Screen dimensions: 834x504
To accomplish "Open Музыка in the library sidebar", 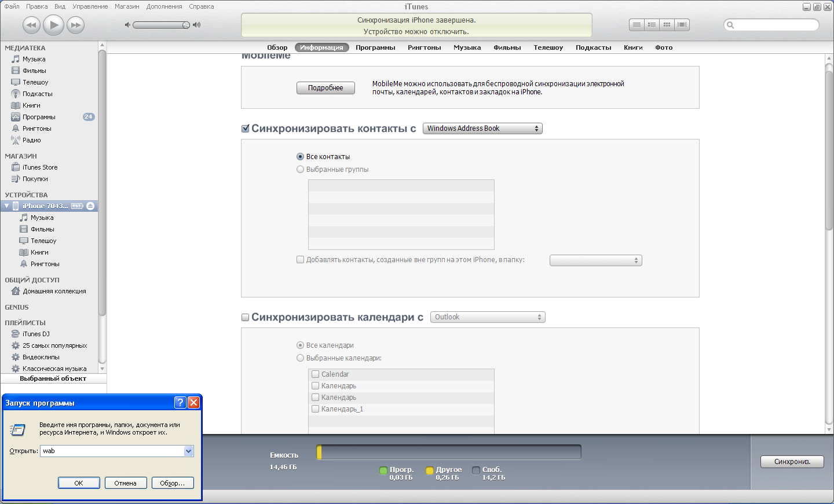I will pos(34,59).
